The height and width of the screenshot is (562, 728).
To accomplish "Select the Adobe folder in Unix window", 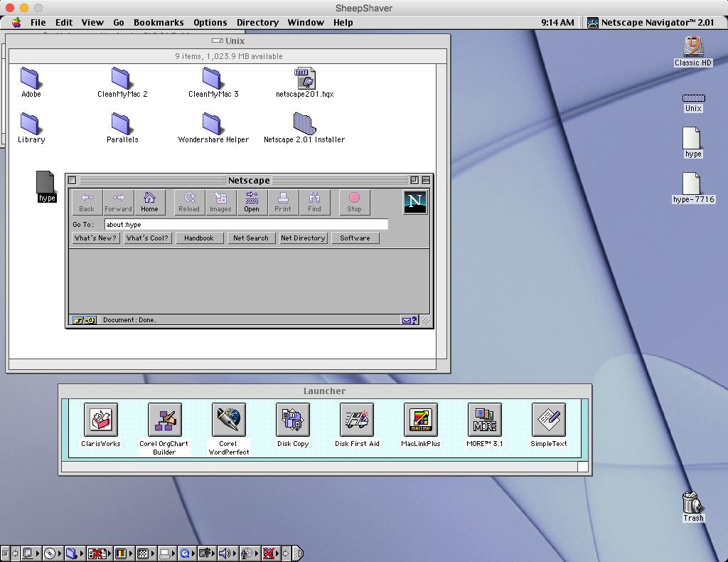I will [31, 78].
